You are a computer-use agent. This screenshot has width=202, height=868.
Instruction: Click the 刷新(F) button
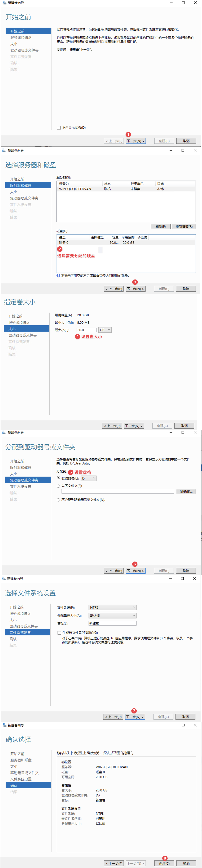[161, 226]
